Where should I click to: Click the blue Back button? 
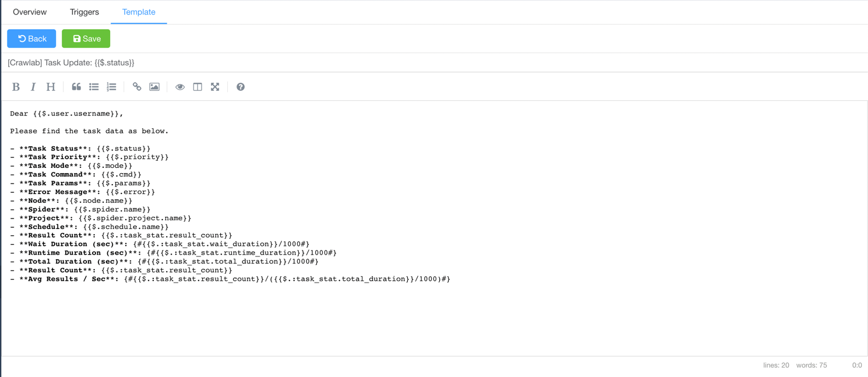[31, 38]
